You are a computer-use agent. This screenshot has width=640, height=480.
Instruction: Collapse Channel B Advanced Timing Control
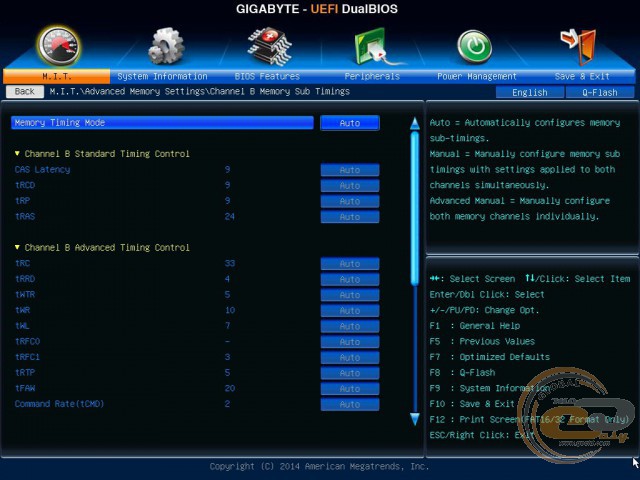102,248
